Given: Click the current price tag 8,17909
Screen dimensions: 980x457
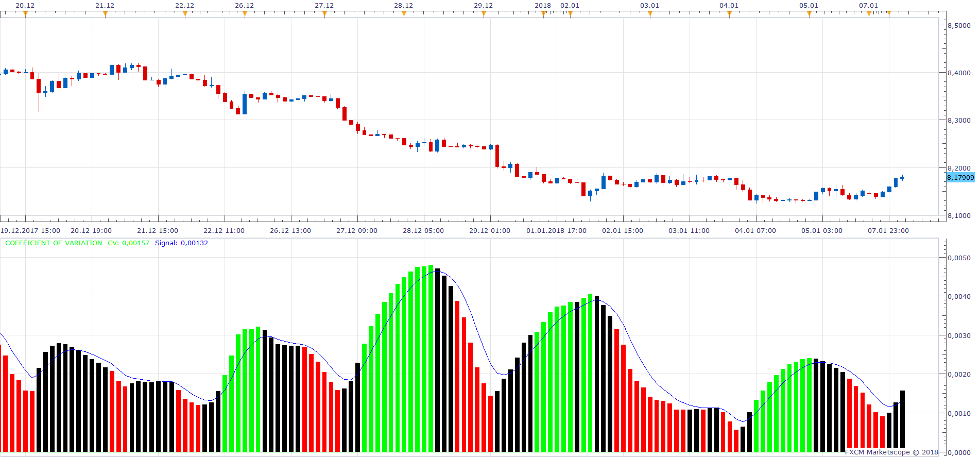Looking at the screenshot, I should point(960,177).
